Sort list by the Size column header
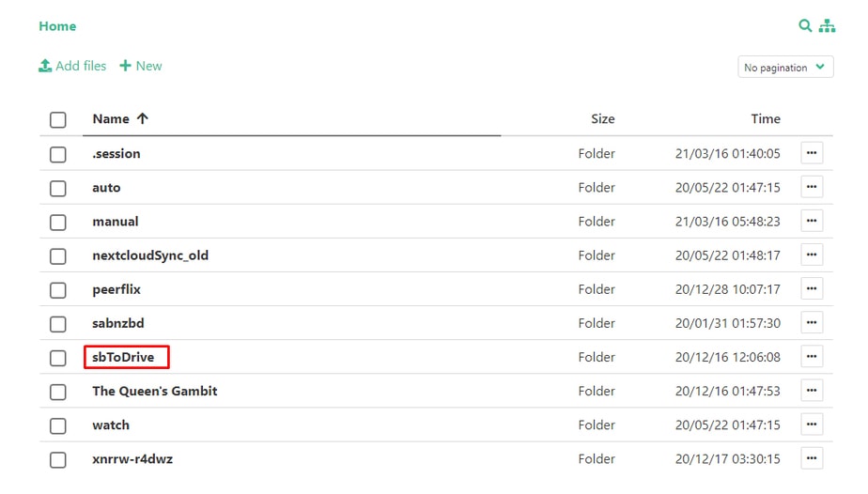 [x=602, y=119]
